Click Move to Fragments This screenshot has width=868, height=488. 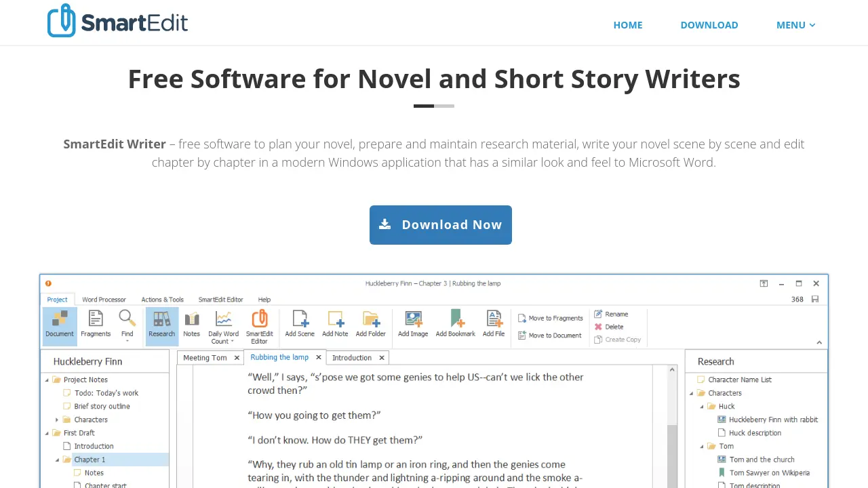click(551, 318)
